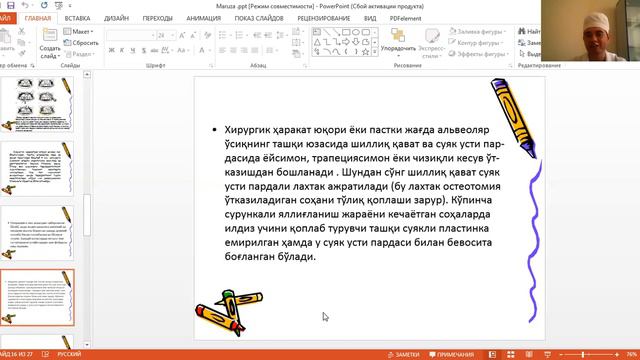Toggle underline Ч formatting
Image resolution: width=640 pixels, height=360 pixels.
coord(133,50)
